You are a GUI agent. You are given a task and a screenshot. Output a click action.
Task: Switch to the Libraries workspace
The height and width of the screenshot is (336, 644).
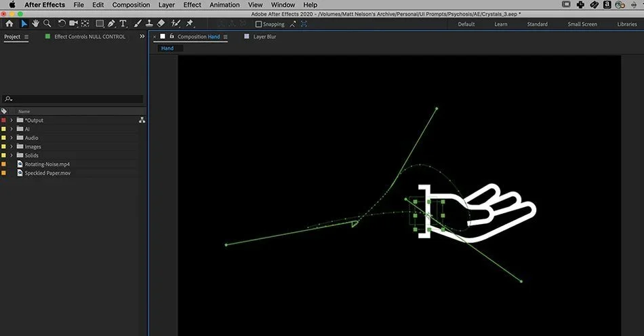click(x=627, y=24)
